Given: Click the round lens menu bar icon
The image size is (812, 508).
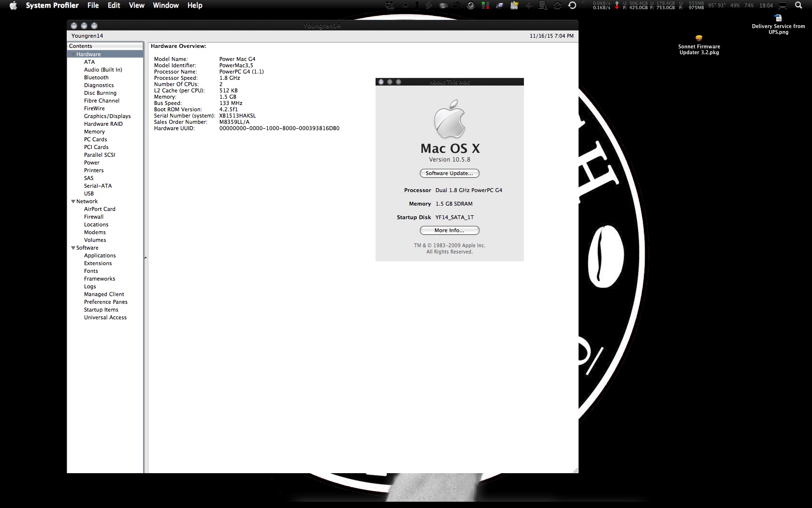Looking at the screenshot, I should point(470,5).
